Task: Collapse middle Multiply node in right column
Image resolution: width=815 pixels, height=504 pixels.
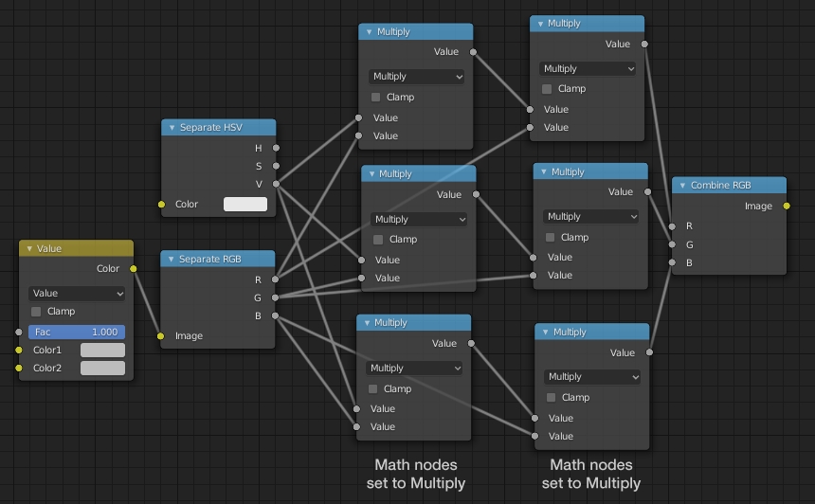Action: [x=544, y=172]
